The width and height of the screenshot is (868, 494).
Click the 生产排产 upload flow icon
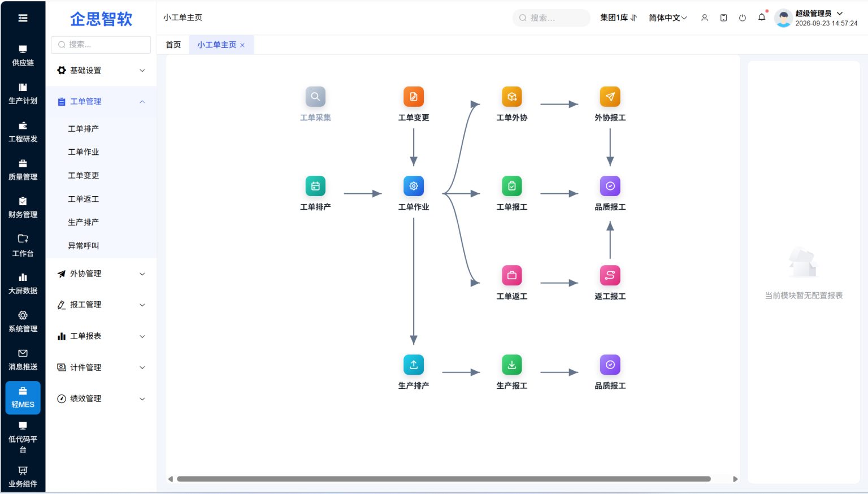click(x=414, y=365)
